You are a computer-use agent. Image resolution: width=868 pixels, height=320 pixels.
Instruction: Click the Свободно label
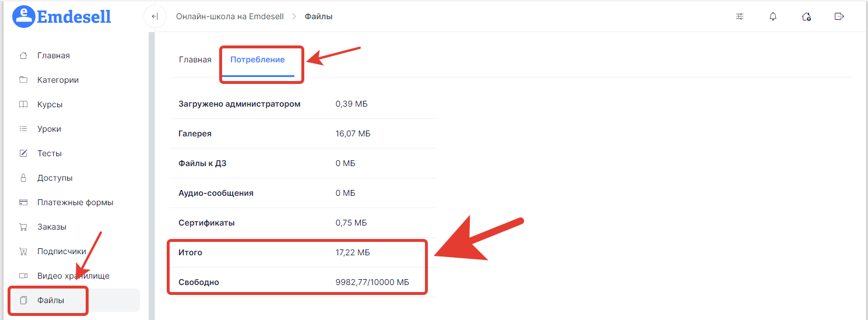pos(199,282)
